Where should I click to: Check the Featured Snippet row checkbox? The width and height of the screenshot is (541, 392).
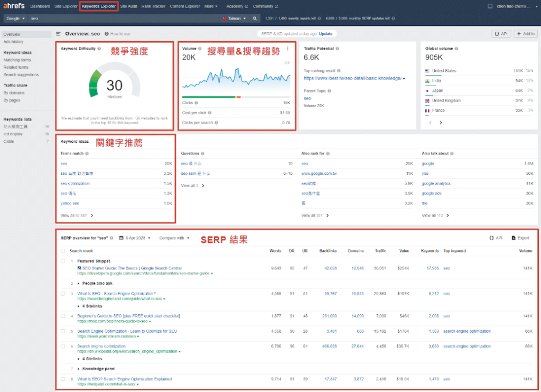tap(63, 261)
